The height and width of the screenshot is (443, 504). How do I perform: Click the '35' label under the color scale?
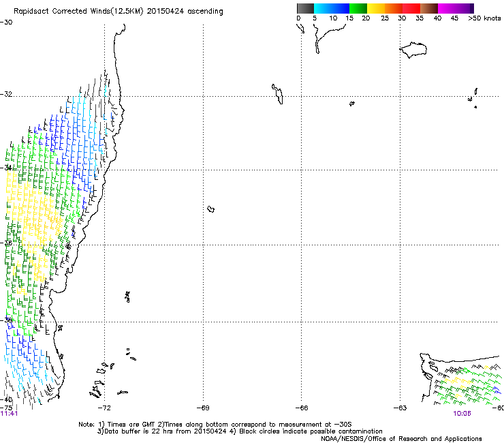point(420,18)
